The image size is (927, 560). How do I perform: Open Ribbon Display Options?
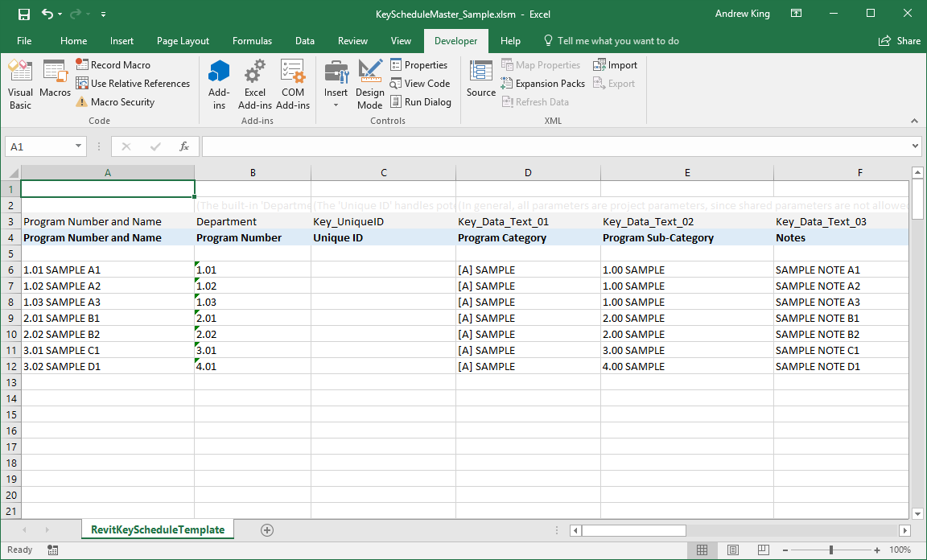click(796, 14)
